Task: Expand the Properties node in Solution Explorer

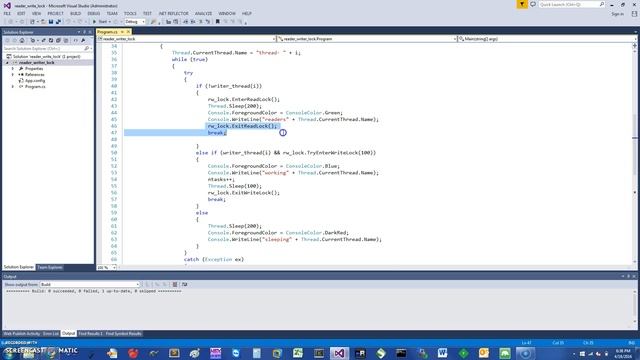Action: point(13,69)
